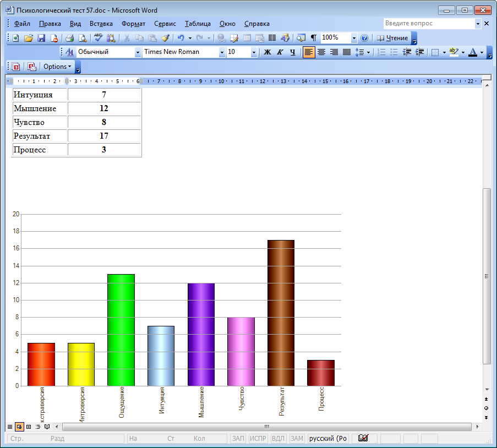Viewport: 497px width, 448px height.
Task: Click the Мышление table cell
Action: coord(40,108)
